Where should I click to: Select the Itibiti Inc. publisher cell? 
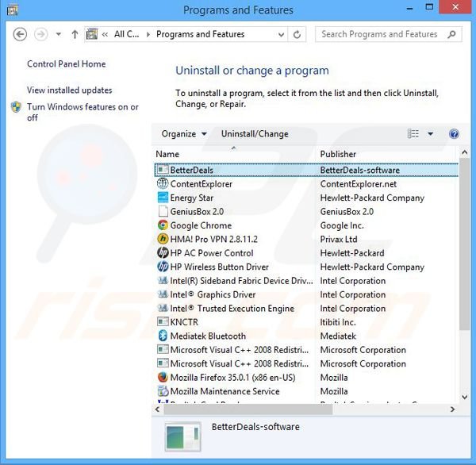[338, 322]
